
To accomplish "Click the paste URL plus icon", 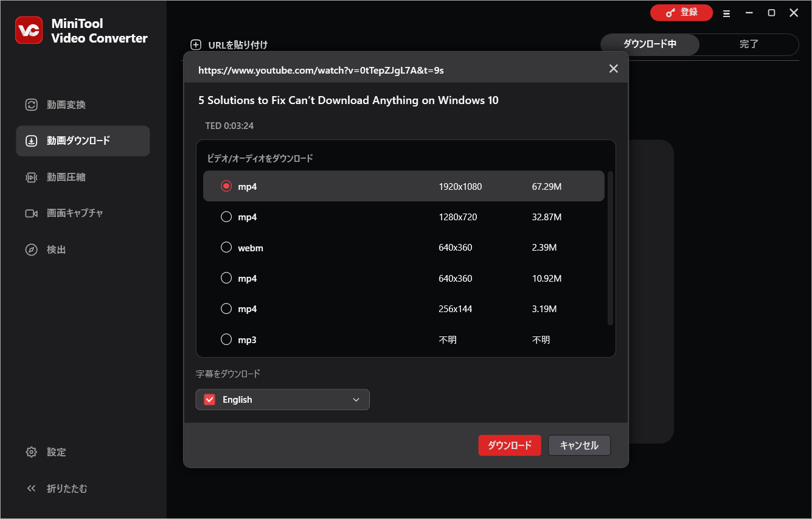I will coord(196,44).
